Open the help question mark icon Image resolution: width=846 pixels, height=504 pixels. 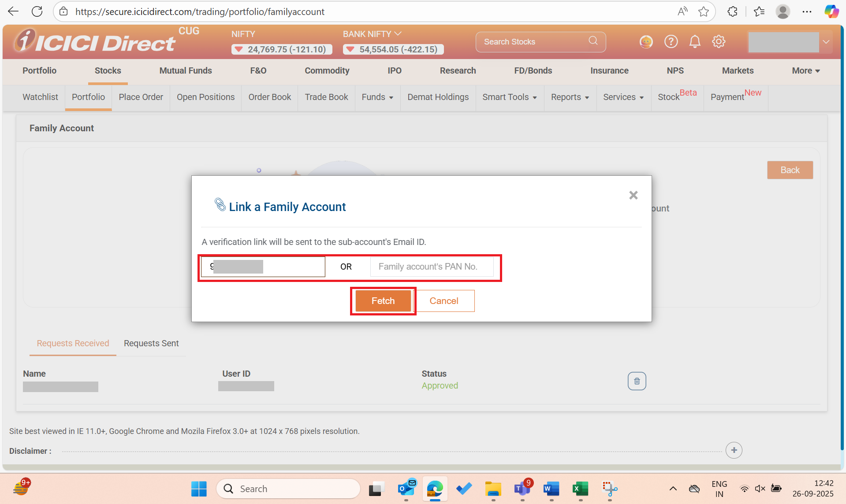(671, 42)
